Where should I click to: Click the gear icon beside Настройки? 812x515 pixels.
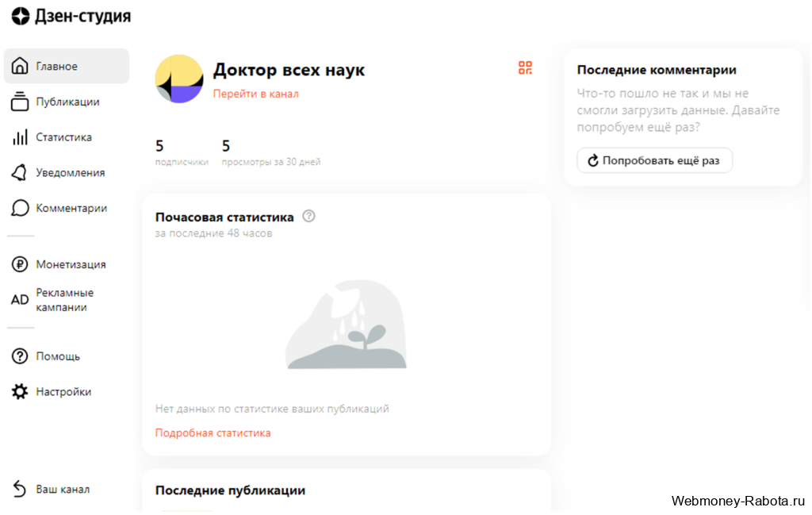tap(20, 391)
